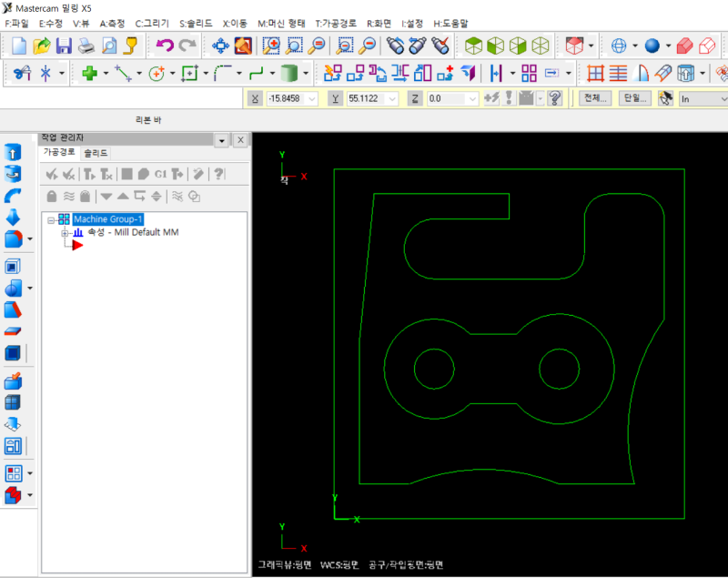Click the Y coordinate input field

(x=366, y=98)
